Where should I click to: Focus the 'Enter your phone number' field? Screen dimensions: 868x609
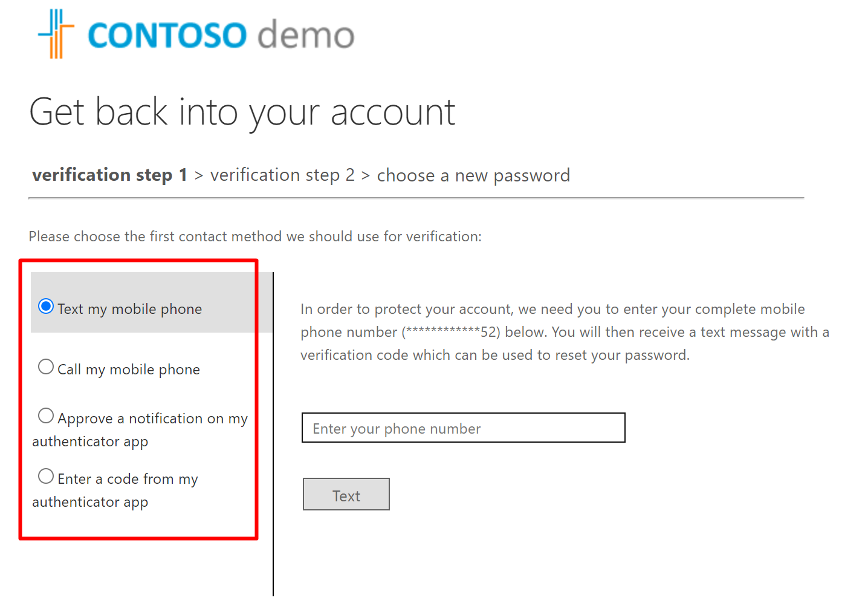tap(463, 428)
